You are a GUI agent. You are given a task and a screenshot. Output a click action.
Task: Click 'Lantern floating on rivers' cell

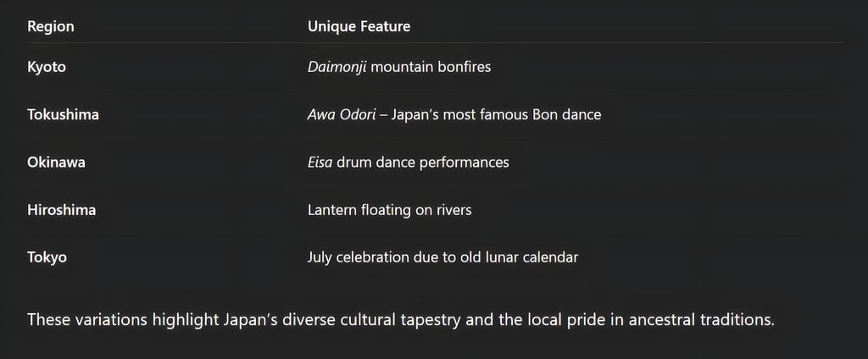click(x=390, y=210)
